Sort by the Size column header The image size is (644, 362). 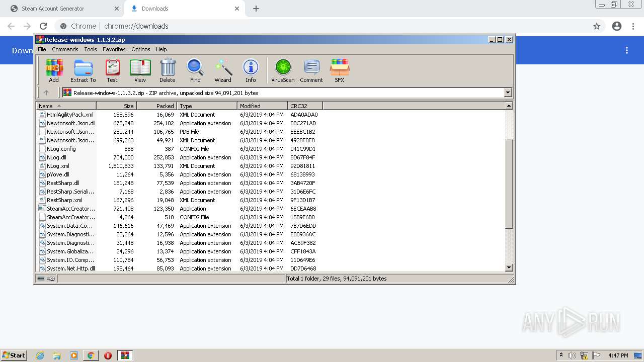point(116,106)
